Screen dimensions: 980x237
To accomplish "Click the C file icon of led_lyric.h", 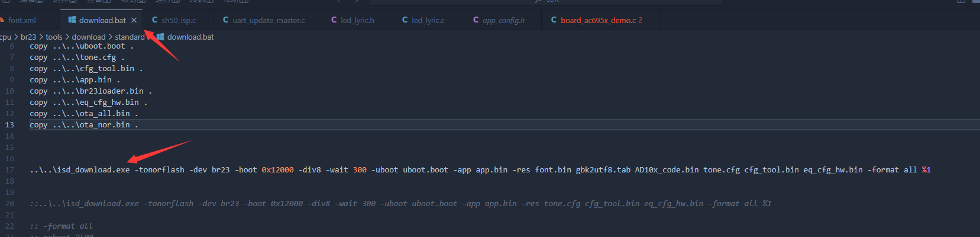I will tap(334, 20).
